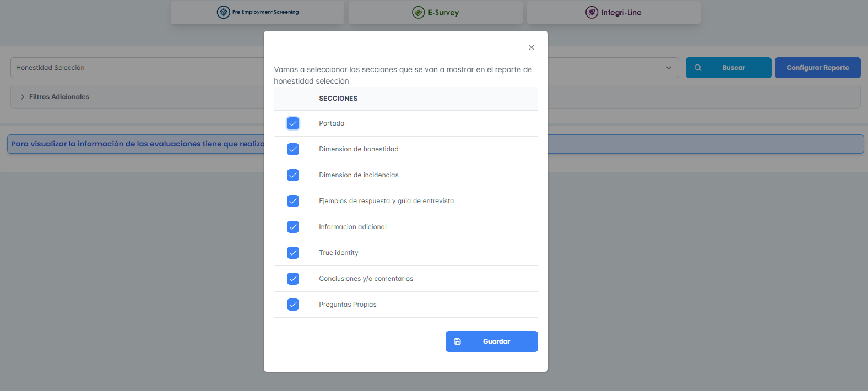Toggle the Dimension de incidencias checkbox
This screenshot has height=391, width=868.
pyautogui.click(x=293, y=175)
